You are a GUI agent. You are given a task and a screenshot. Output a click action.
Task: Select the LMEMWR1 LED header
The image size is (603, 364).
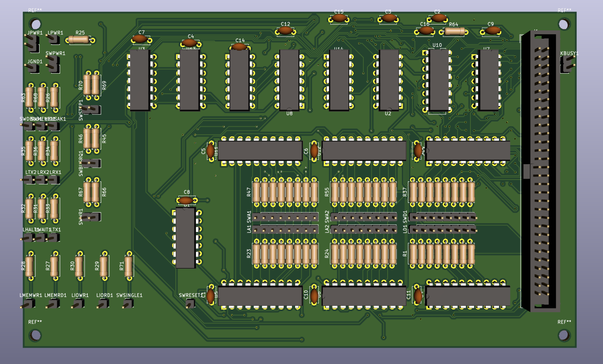(30, 304)
